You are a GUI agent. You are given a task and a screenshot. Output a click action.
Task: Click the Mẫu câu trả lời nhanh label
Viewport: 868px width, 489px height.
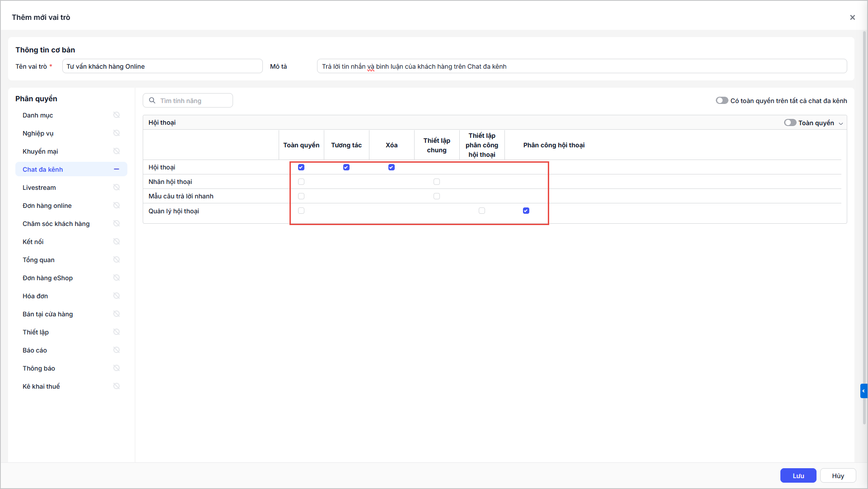pos(181,196)
